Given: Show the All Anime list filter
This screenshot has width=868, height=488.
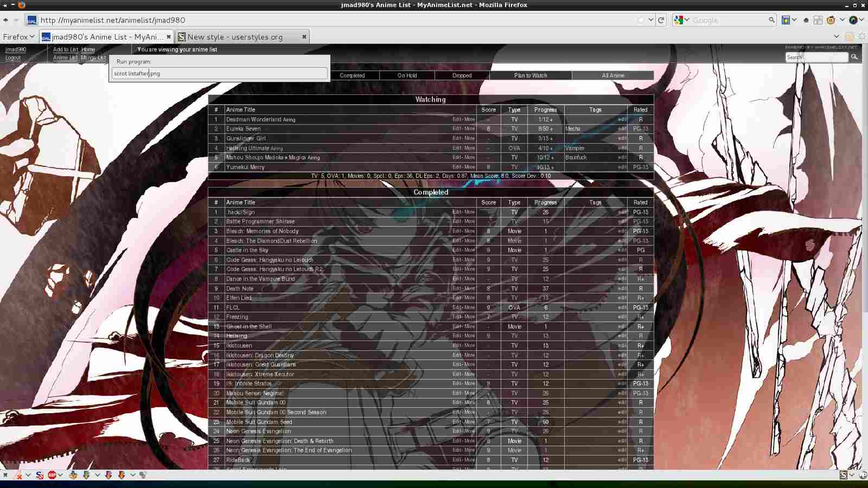Looking at the screenshot, I should point(613,75).
